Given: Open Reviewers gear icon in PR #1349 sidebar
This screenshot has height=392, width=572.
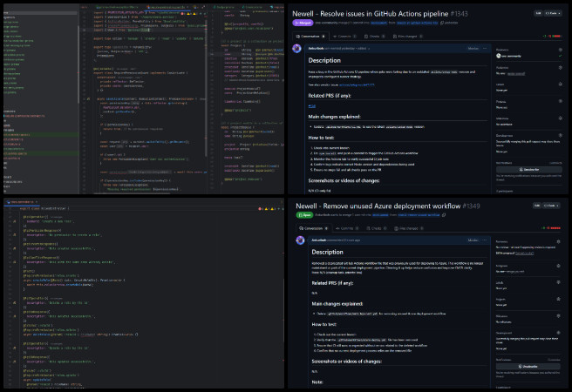Looking at the screenshot, I should pos(558,241).
